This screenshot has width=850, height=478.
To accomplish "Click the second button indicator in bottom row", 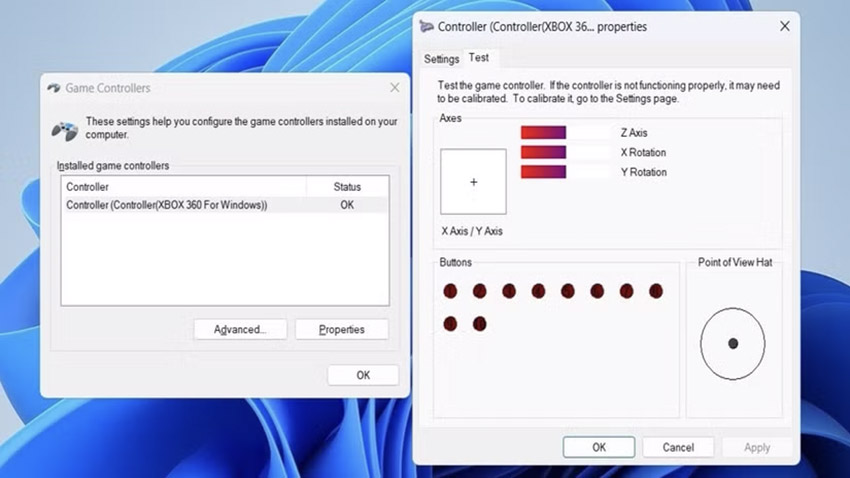I will [479, 323].
